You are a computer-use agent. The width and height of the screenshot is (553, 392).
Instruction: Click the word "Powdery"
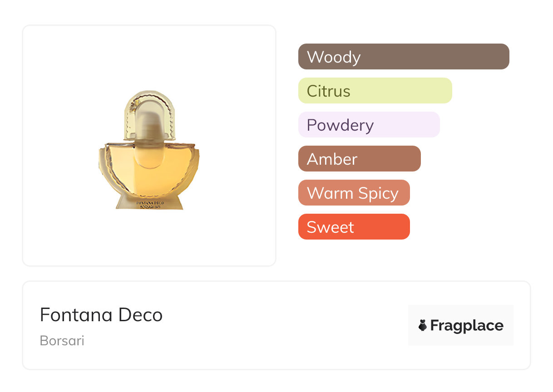(x=340, y=125)
